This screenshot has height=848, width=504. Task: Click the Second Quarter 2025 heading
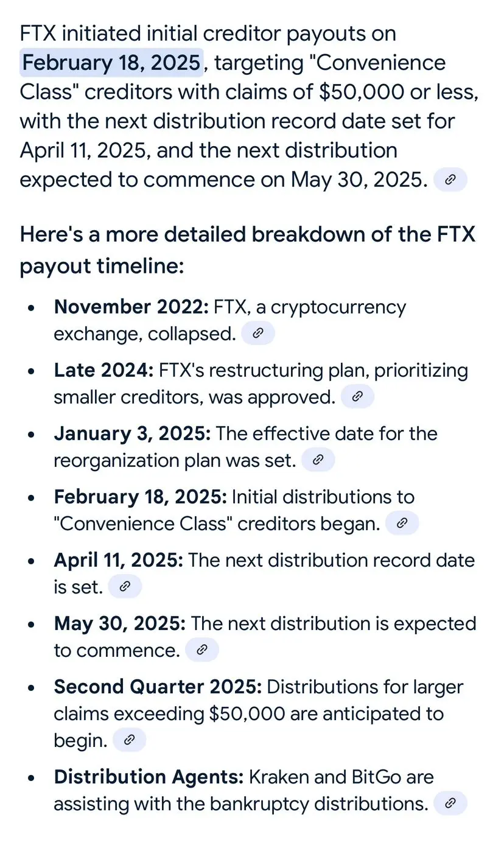coord(158,687)
